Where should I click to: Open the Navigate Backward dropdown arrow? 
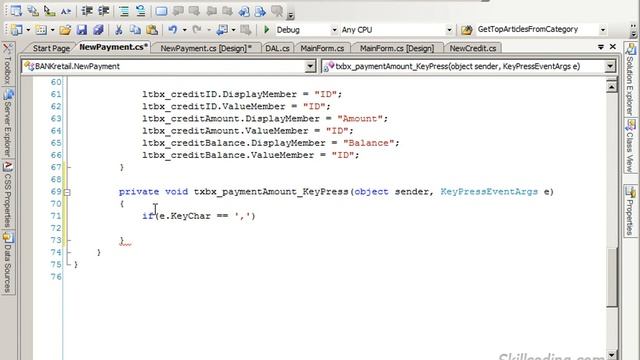pos(233,30)
